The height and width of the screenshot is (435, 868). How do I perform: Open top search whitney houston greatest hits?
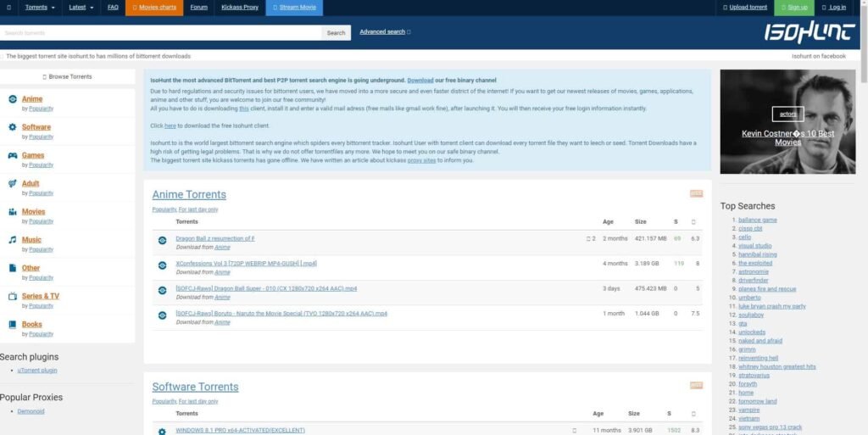[x=776, y=366]
